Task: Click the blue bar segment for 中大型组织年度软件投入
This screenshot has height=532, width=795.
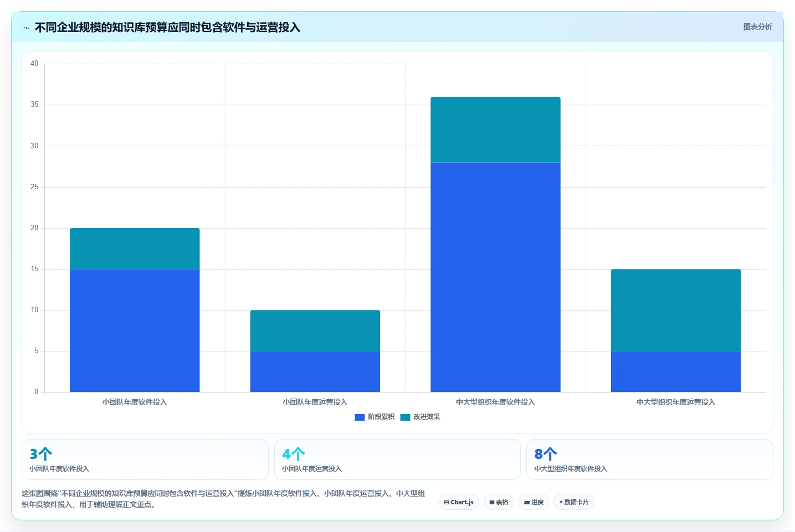Action: coord(495,277)
